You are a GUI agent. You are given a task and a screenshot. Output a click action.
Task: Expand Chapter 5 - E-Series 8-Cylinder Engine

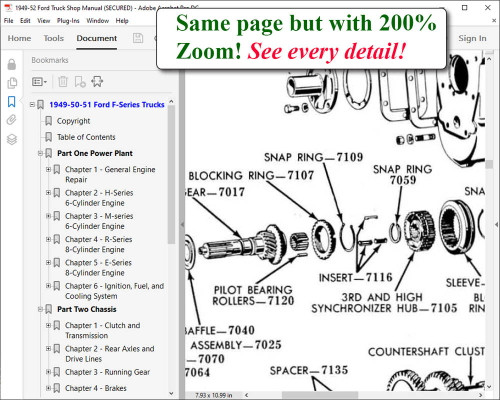[x=48, y=262]
